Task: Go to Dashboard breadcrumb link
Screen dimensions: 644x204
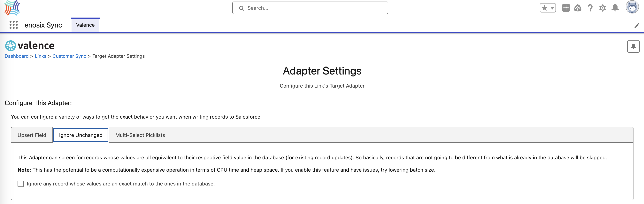Action: click(17, 56)
